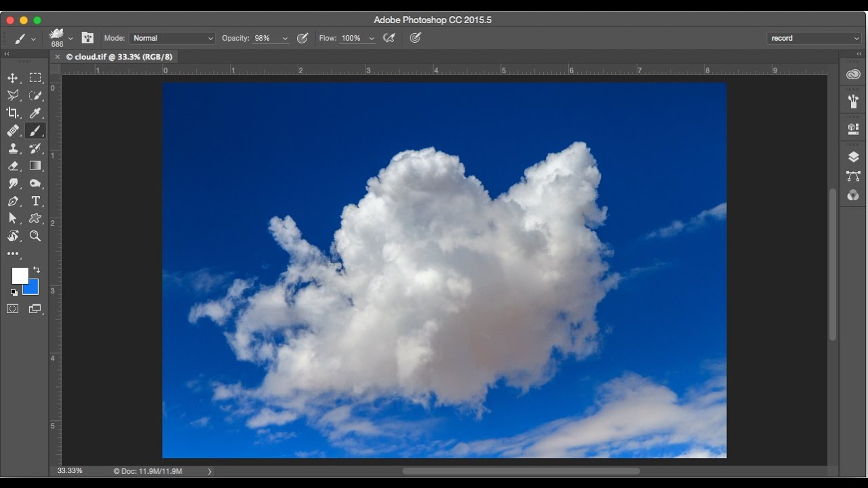Click the Doc: 11.9M/11.9M status text

(148, 471)
